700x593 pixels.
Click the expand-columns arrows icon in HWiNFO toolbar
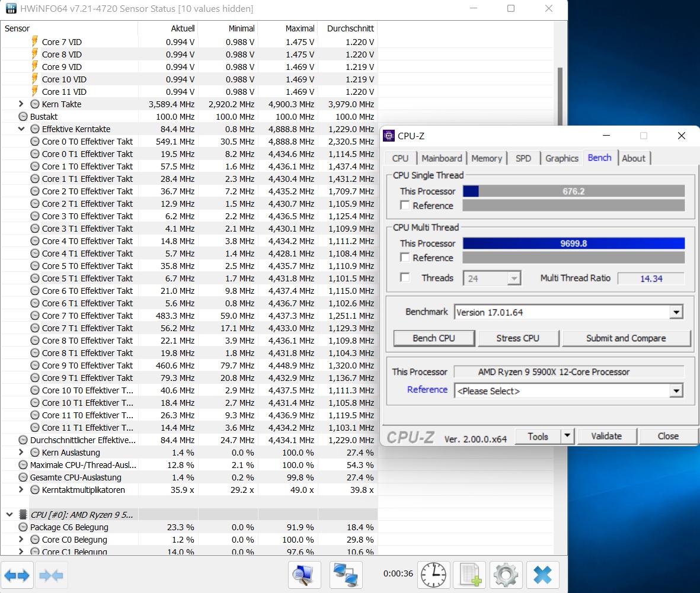point(17,576)
